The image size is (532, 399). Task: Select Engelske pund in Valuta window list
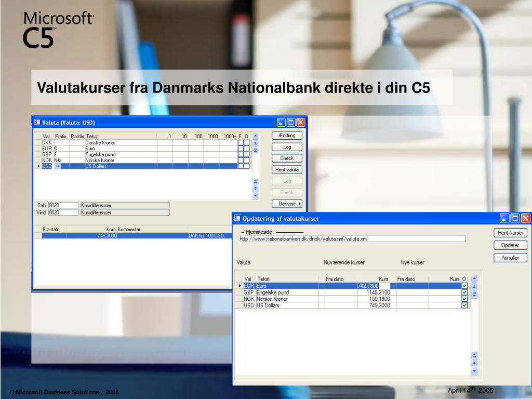click(x=100, y=154)
